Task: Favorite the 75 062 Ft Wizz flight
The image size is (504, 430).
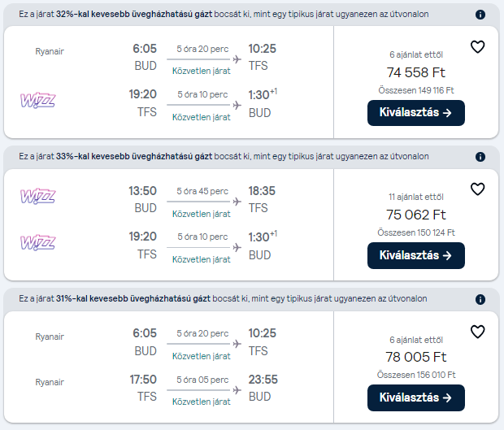Action: coord(477,189)
